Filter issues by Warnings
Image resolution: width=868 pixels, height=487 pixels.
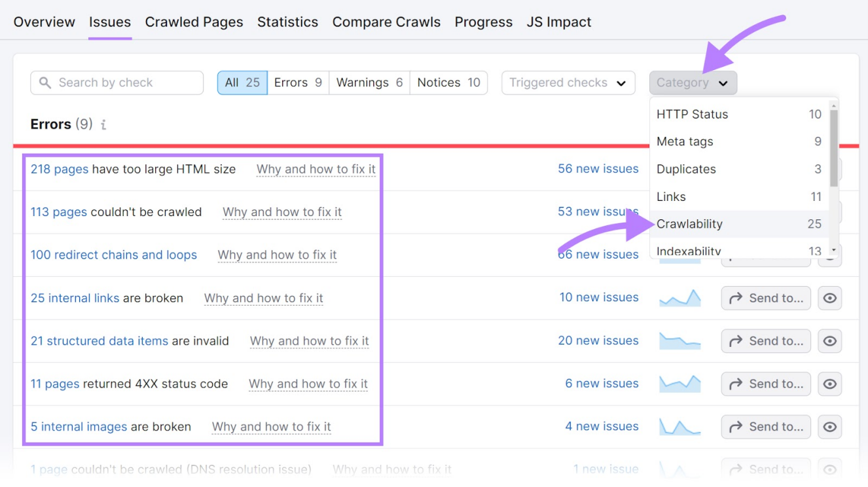pyautogui.click(x=369, y=83)
